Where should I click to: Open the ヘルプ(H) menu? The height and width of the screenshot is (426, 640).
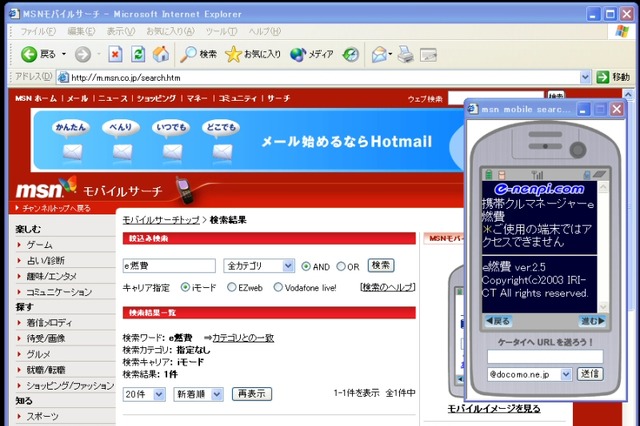(264, 31)
